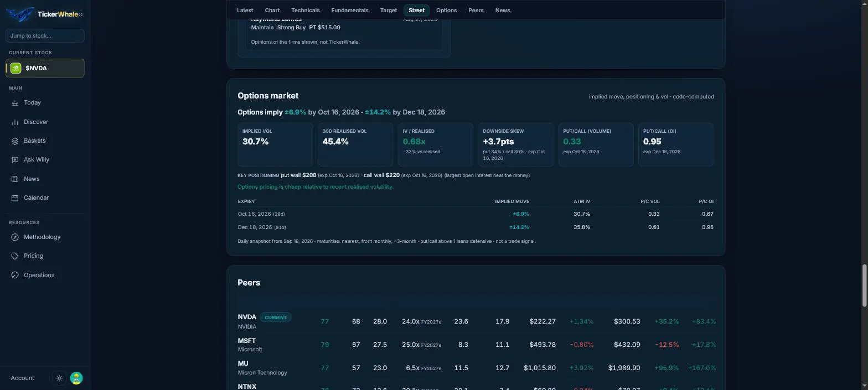
Task: Open Discover via its bar-chart icon
Action: [15, 122]
